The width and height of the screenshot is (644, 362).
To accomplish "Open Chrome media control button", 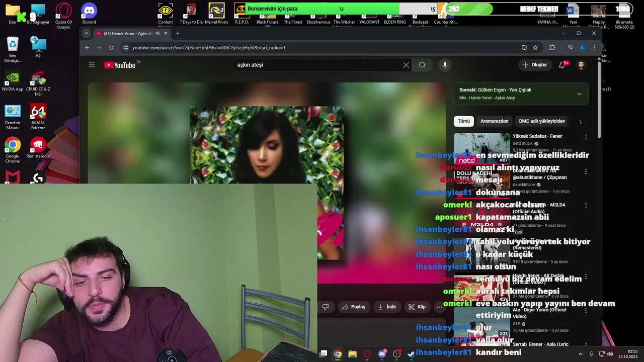I will [x=570, y=47].
